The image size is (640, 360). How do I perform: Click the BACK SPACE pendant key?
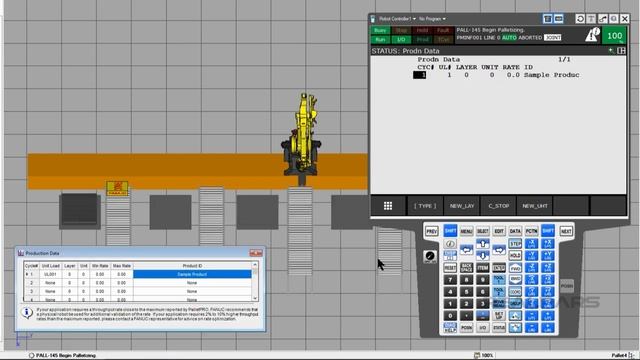(466, 268)
